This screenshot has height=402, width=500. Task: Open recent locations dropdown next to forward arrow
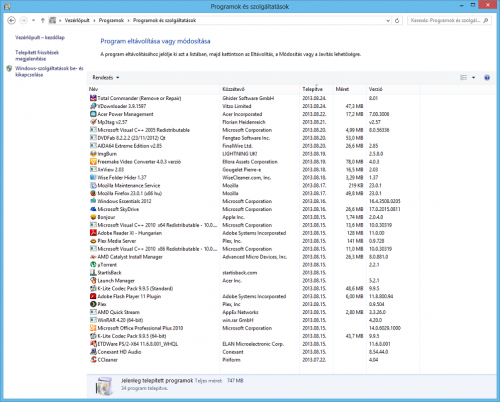click(33, 20)
